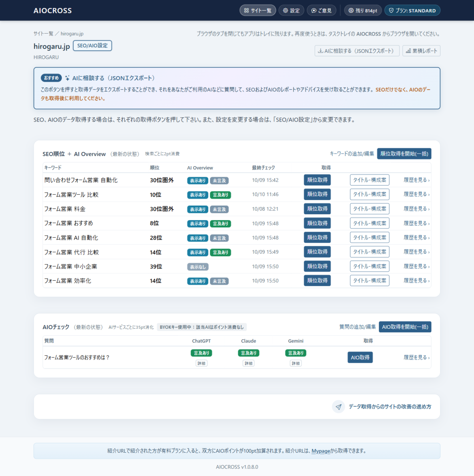The width and height of the screenshot is (474, 476).
Task: Open タイトル・構成案 for 問い合わせフォーム営業 自動化
Action: tap(370, 180)
